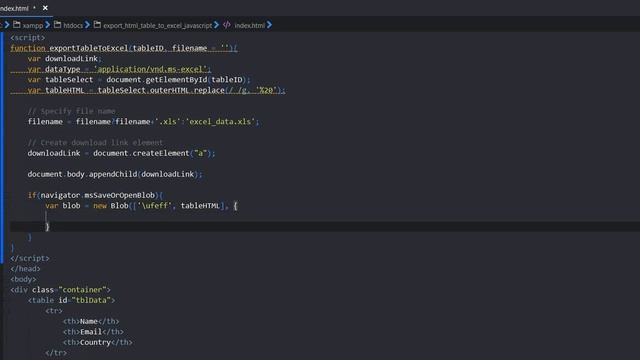Click the closing </tr> tag
The image size is (640, 360).
tap(56, 353)
